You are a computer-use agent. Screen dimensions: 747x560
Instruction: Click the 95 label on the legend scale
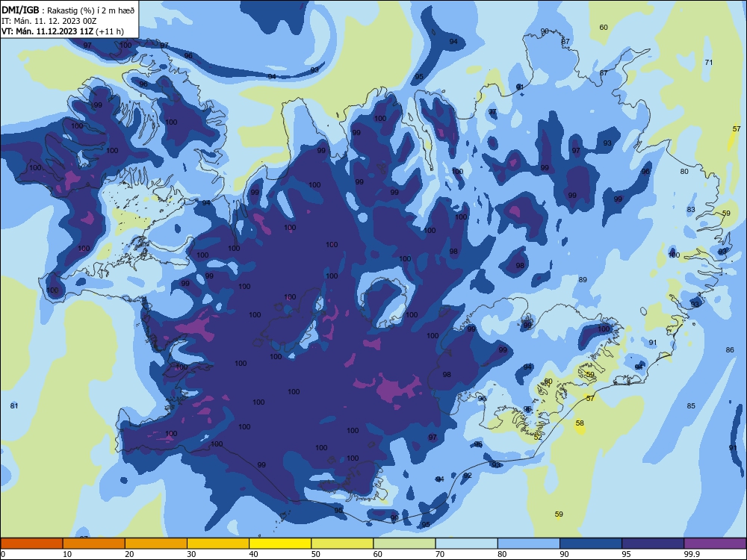[x=626, y=554]
